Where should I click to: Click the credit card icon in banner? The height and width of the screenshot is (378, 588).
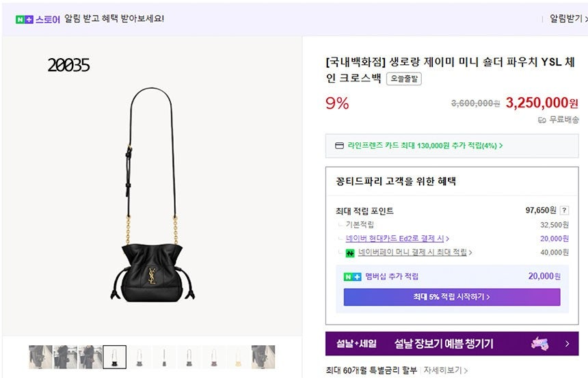(x=339, y=146)
